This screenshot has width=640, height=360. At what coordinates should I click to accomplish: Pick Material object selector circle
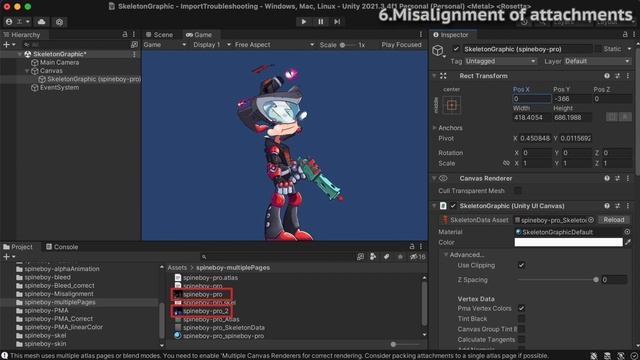[627, 232]
